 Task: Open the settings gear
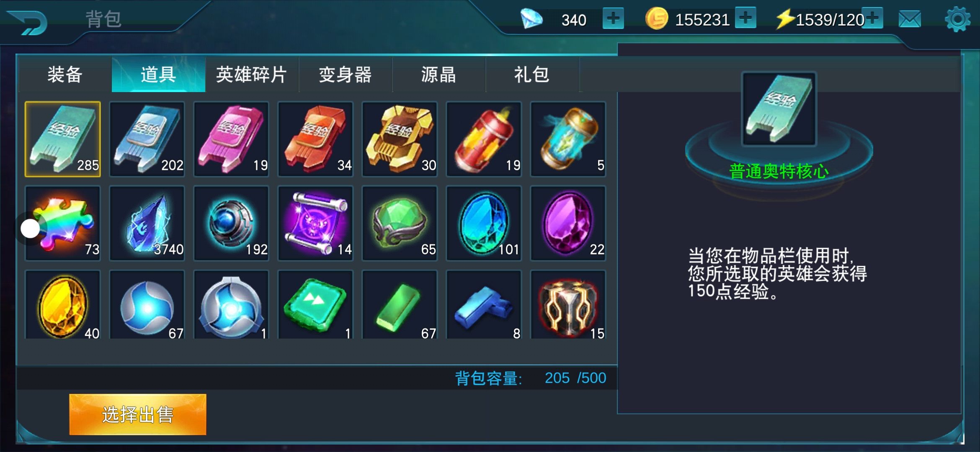click(x=957, y=19)
